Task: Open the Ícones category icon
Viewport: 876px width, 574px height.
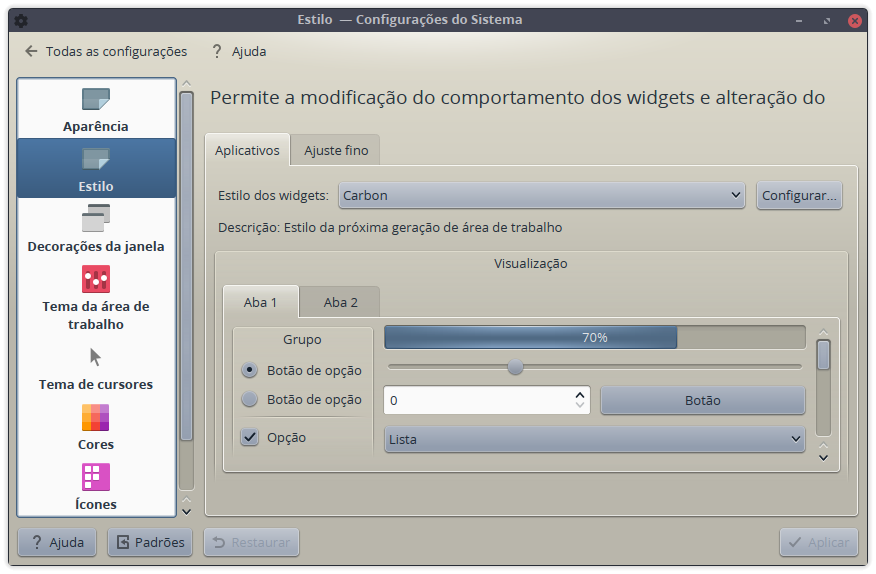Action: click(x=96, y=477)
